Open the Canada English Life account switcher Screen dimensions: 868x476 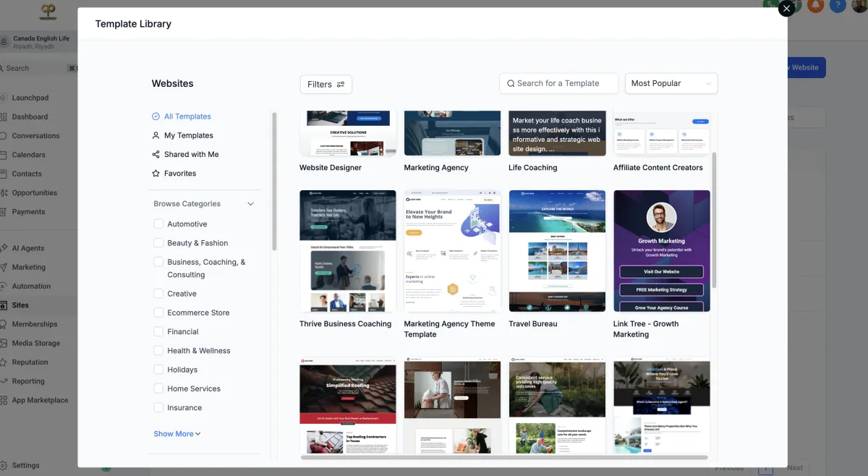(x=38, y=42)
